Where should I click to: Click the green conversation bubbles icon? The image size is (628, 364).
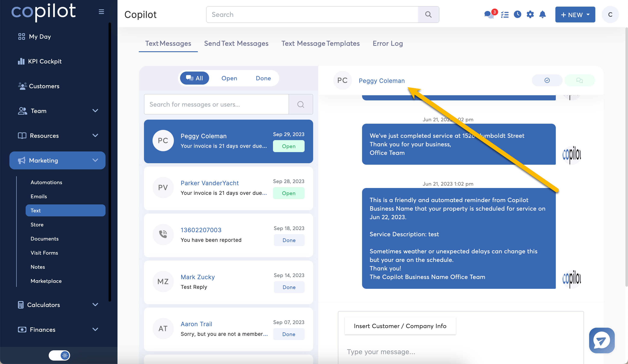point(579,80)
